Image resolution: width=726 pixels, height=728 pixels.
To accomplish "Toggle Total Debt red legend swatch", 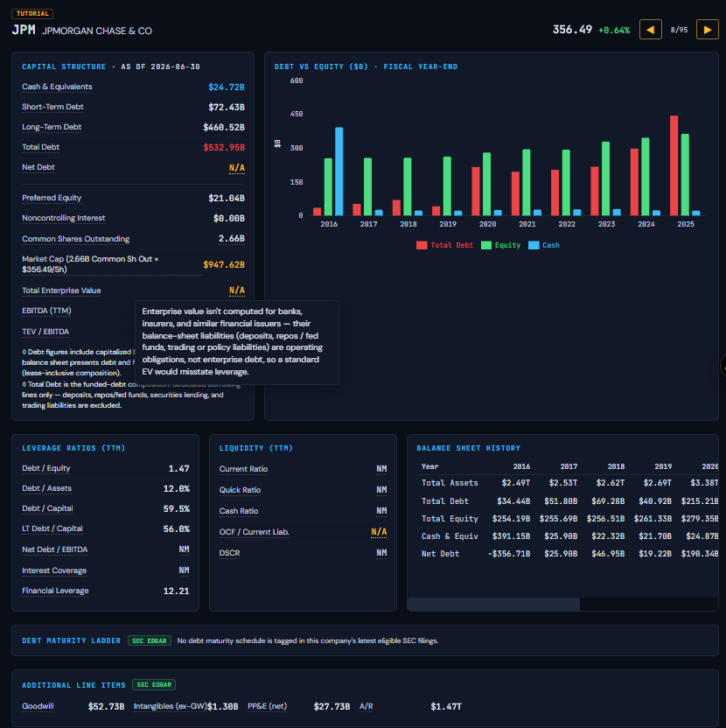I will 422,245.
